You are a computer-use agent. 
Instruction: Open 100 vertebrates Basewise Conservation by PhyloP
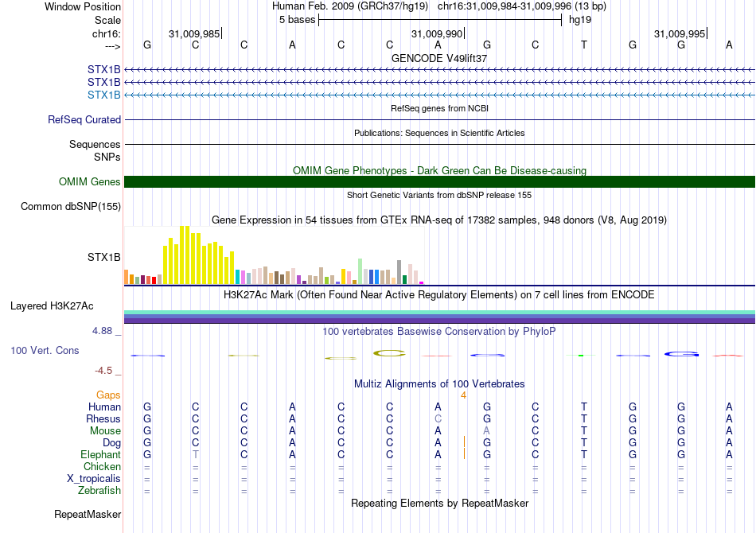pos(439,332)
